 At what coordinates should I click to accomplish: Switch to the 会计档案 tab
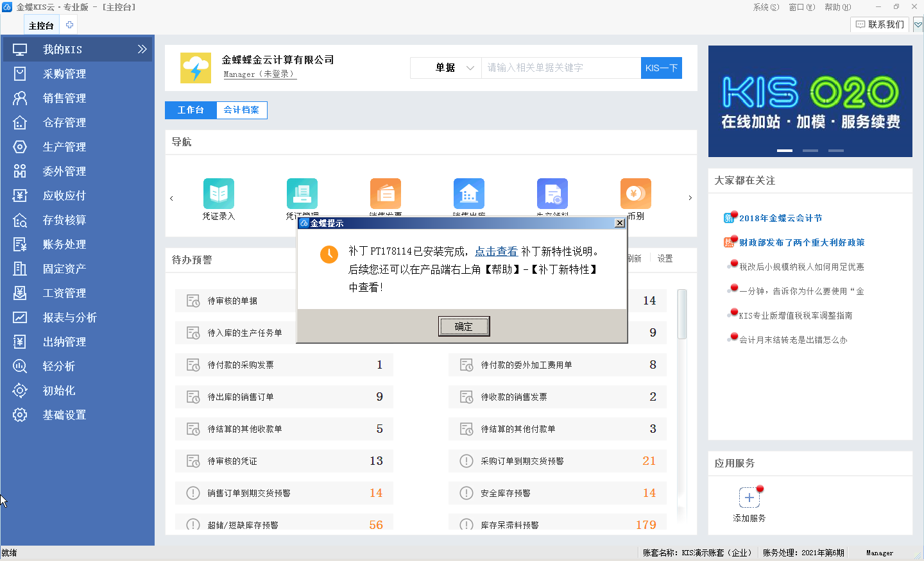click(x=241, y=110)
